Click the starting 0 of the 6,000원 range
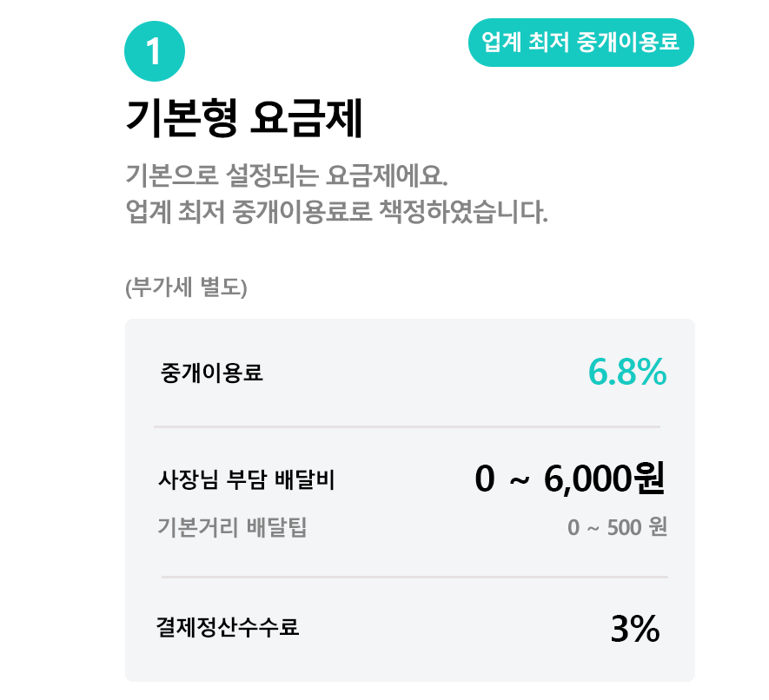The image size is (769, 700). (x=485, y=479)
